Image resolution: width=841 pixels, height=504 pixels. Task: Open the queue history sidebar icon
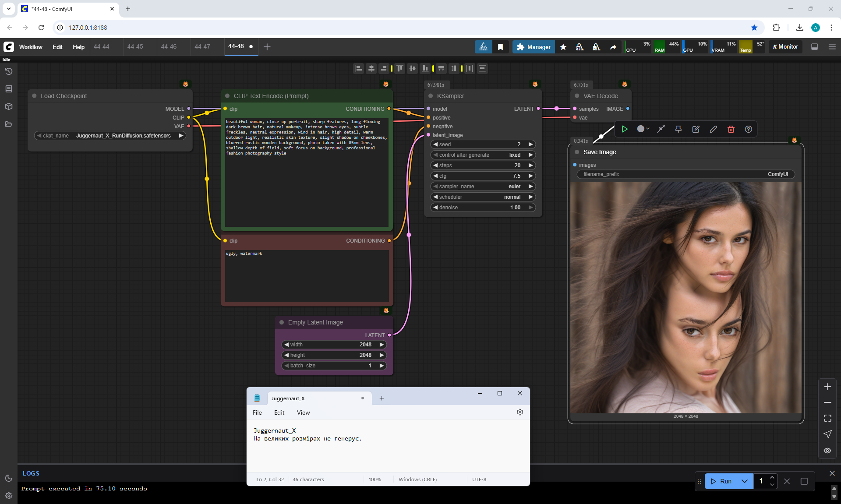coord(8,71)
